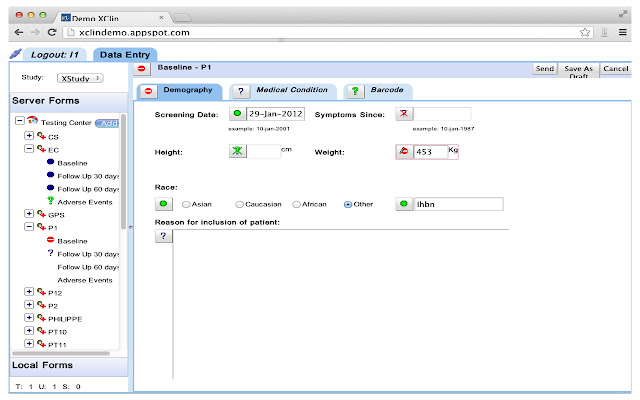Image resolution: width=640 pixels, height=400 pixels.
Task: Click green status icon beside Other race text field
Action: pyautogui.click(x=404, y=204)
